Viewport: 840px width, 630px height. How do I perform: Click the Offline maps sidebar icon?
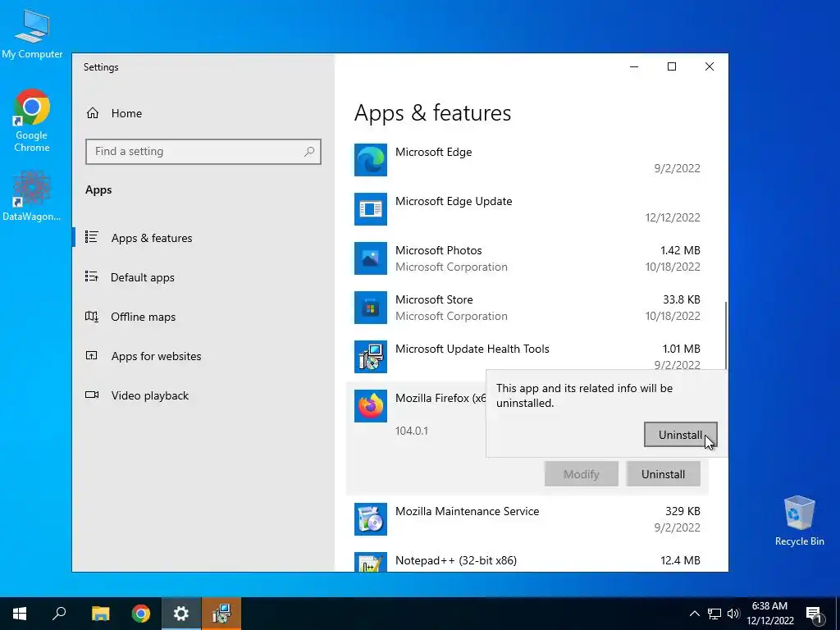coord(92,316)
